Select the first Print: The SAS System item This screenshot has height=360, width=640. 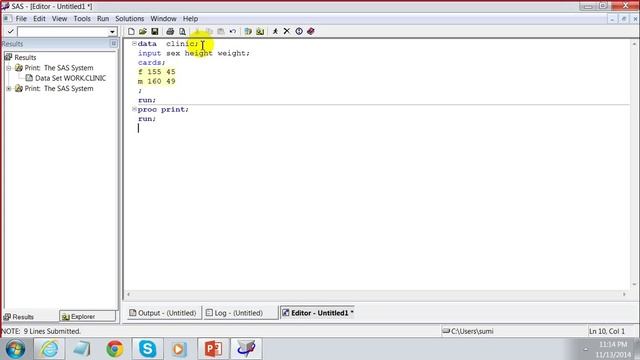point(59,68)
